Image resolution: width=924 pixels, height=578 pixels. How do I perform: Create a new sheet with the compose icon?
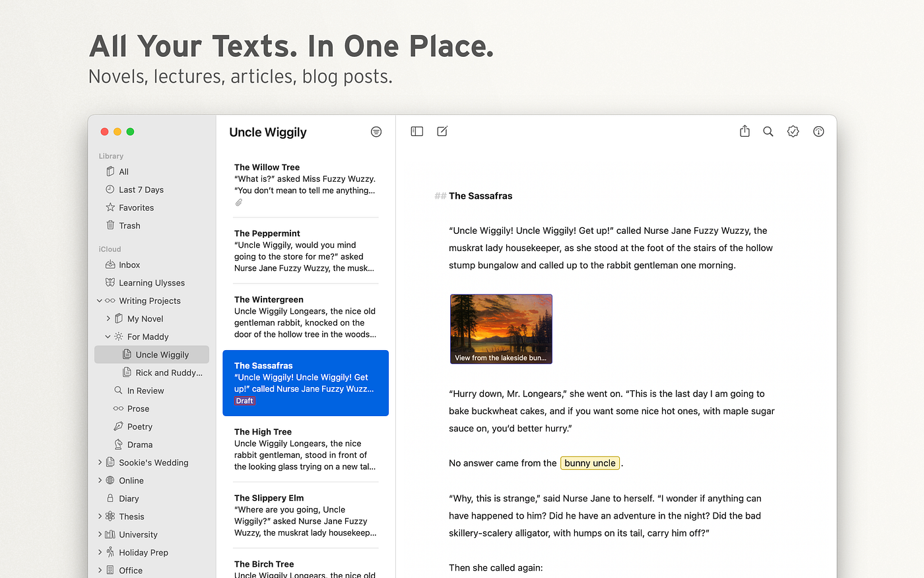[x=442, y=131]
